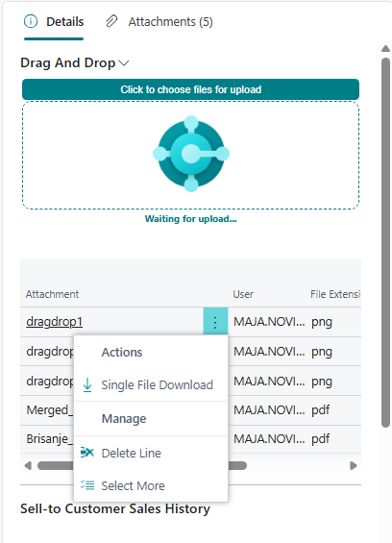Collapse the Drag And Drop section chevron

[124, 63]
